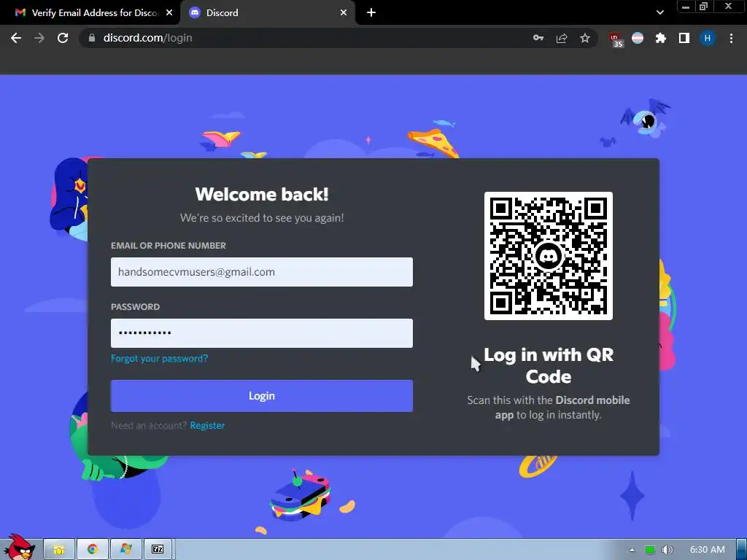Viewport: 747px width, 560px height.
Task: Open Chrome from the taskbar
Action: [93, 550]
